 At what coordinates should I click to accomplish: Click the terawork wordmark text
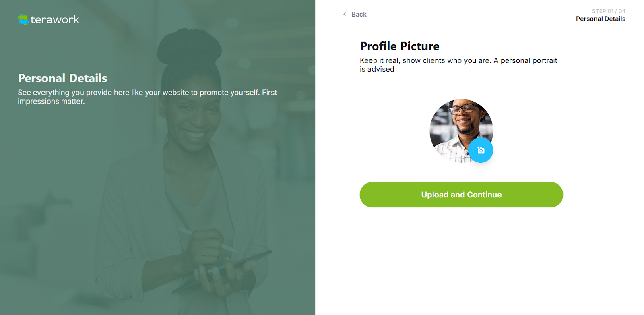pyautogui.click(x=55, y=19)
